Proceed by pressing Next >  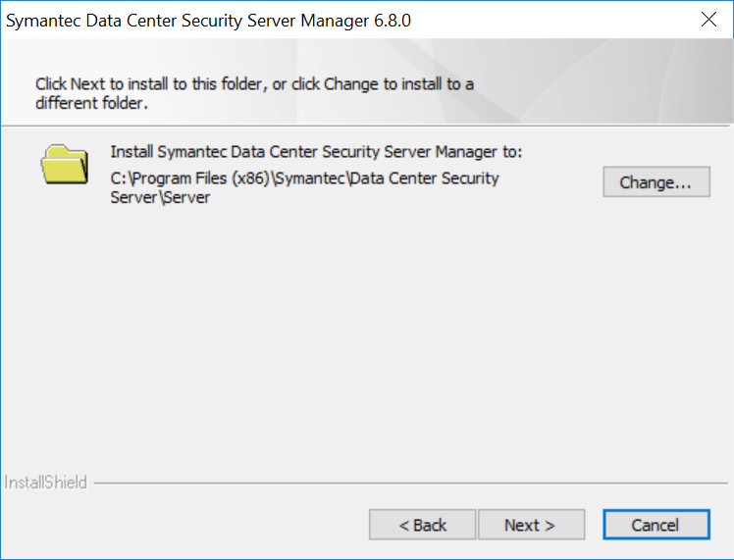click(530, 525)
